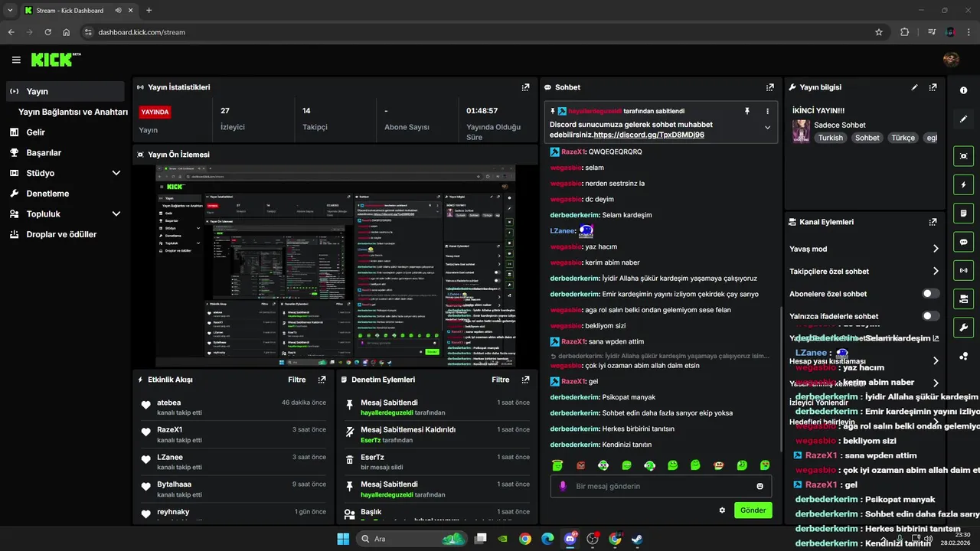The height and width of the screenshot is (551, 980).
Task: Pop out the Kanal Eylemleri panel
Action: 933,222
